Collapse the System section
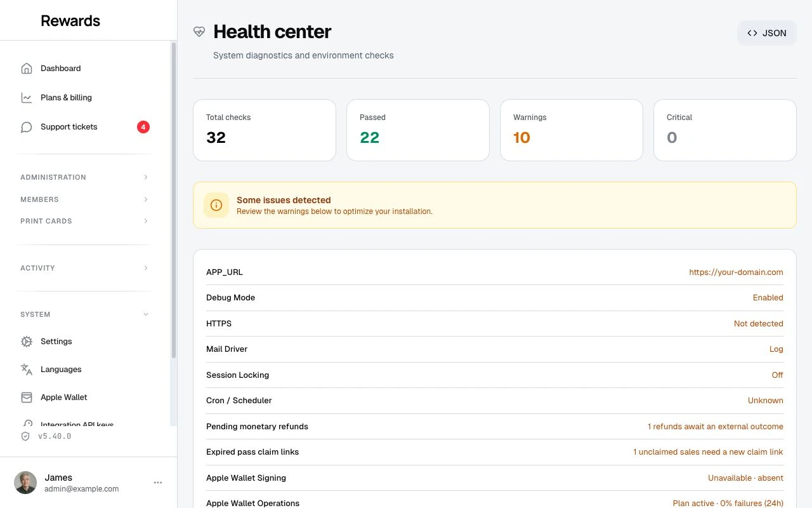 pos(86,314)
